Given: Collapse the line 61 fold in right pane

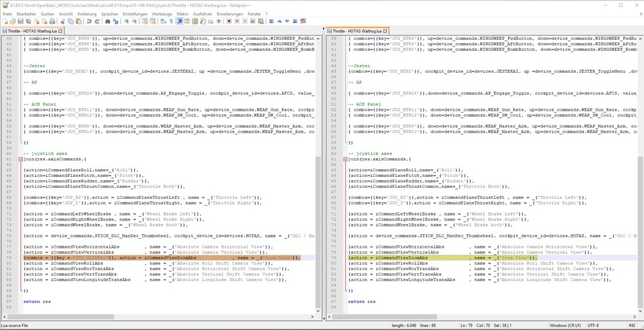Looking at the screenshot, I should [346, 159].
